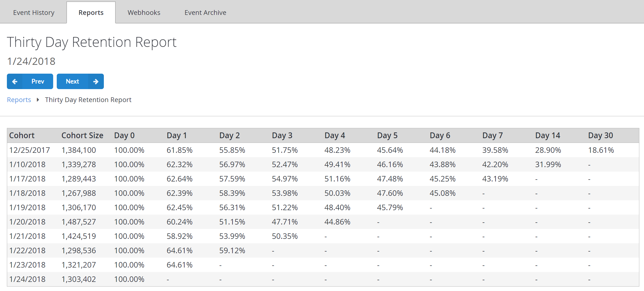Click the Thirty Day Retention Report breadcrumb text
Screen dimensions: 644x291
click(x=88, y=100)
